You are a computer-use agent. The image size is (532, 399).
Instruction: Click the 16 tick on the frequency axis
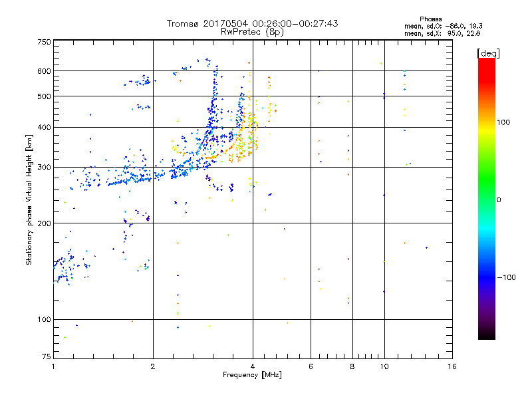(x=452, y=366)
